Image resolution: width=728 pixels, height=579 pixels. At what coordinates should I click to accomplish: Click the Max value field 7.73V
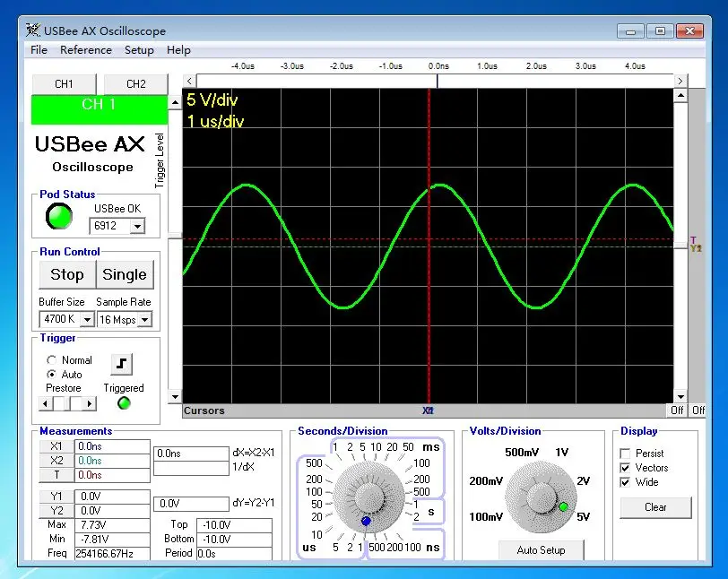coord(112,525)
